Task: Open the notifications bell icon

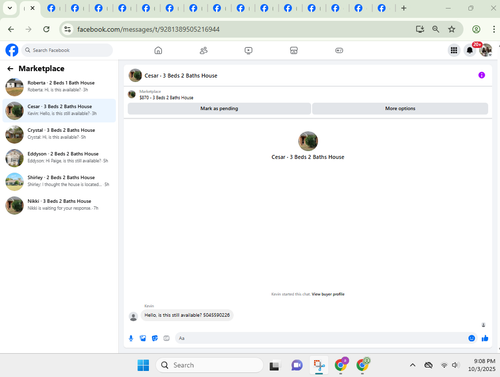Action: 470,50
